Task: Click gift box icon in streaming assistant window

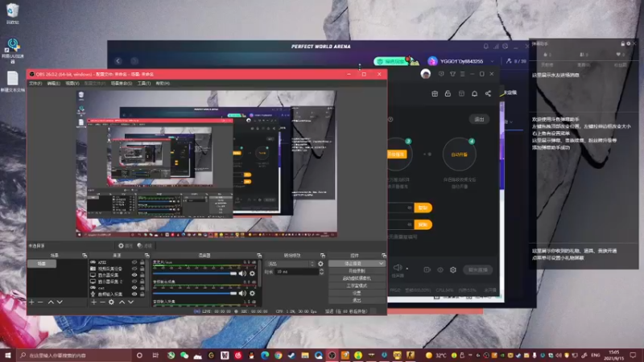Action: tap(435, 93)
